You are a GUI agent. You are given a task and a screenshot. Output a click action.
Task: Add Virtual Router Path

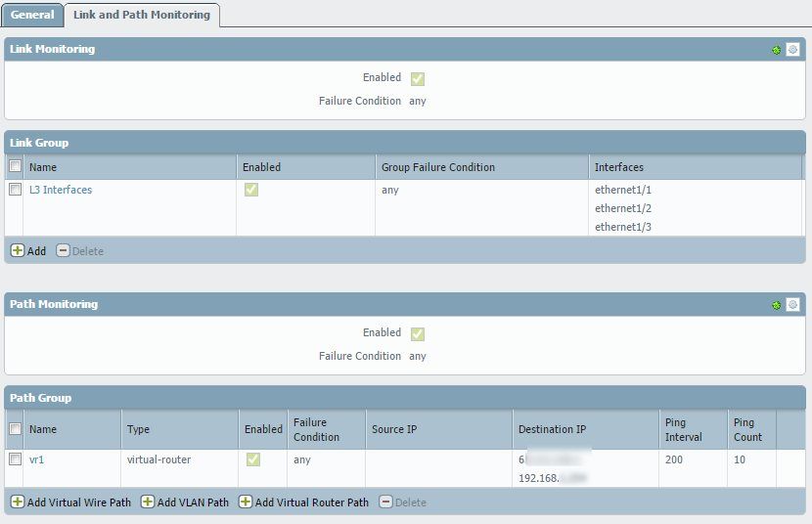pos(303,502)
